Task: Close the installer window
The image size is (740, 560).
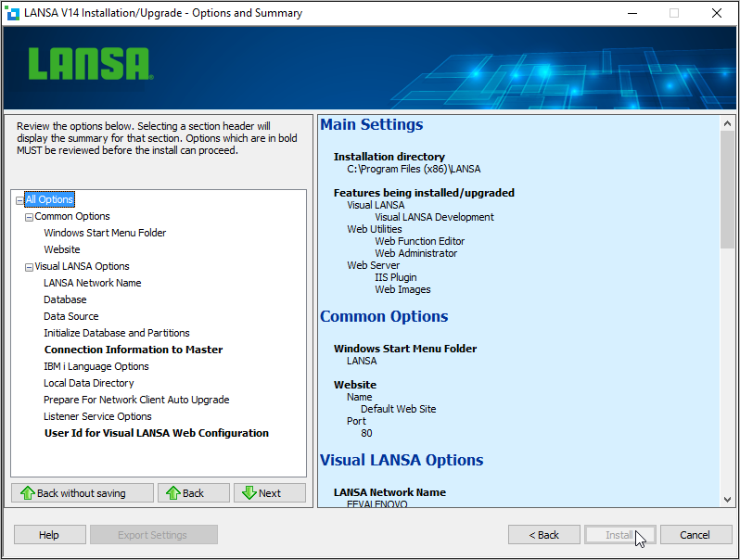Action: [717, 13]
